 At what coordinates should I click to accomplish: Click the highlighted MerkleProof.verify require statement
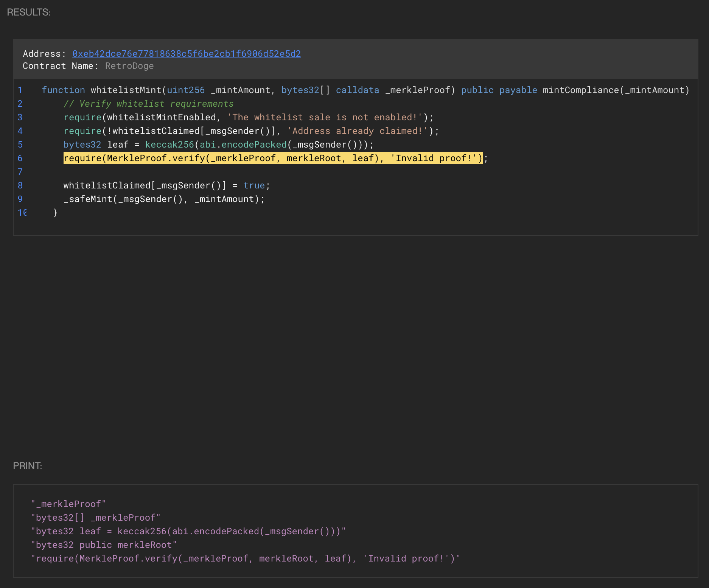272,158
